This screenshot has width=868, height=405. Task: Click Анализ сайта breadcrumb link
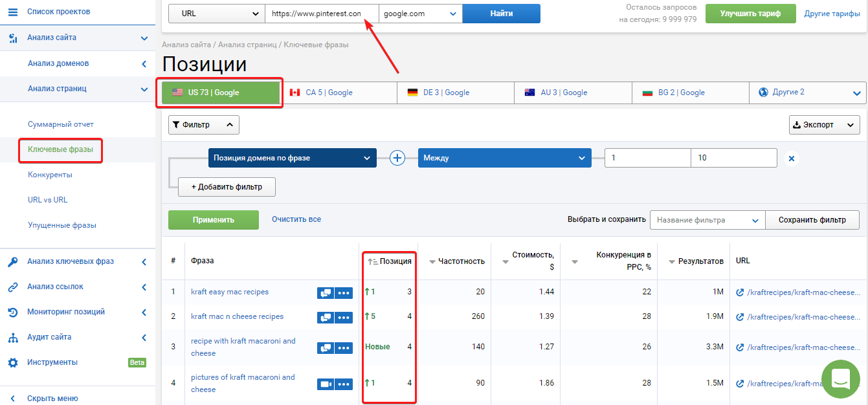tap(186, 45)
